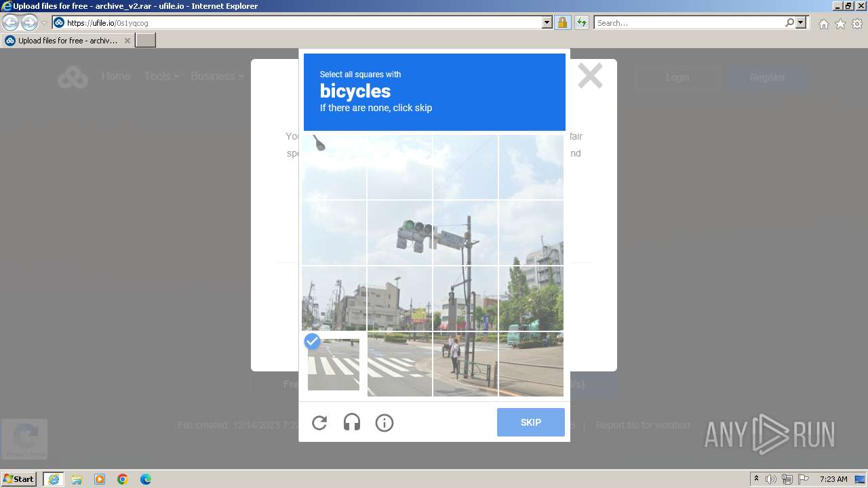Open Home page icon
The image size is (868, 488).
point(823,24)
